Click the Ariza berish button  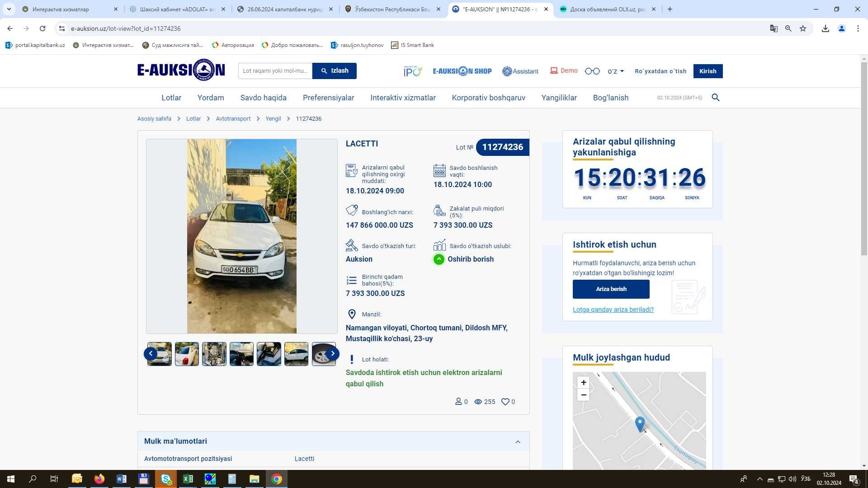[x=611, y=289]
